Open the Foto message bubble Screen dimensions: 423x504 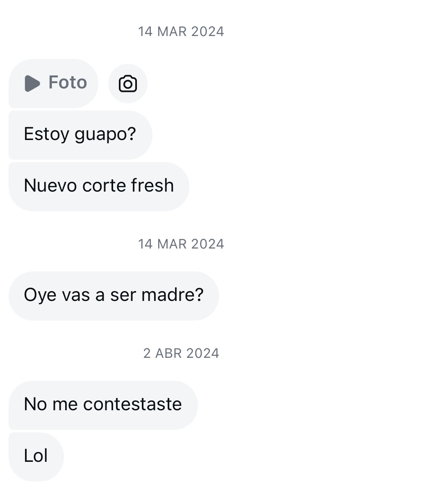53,83
